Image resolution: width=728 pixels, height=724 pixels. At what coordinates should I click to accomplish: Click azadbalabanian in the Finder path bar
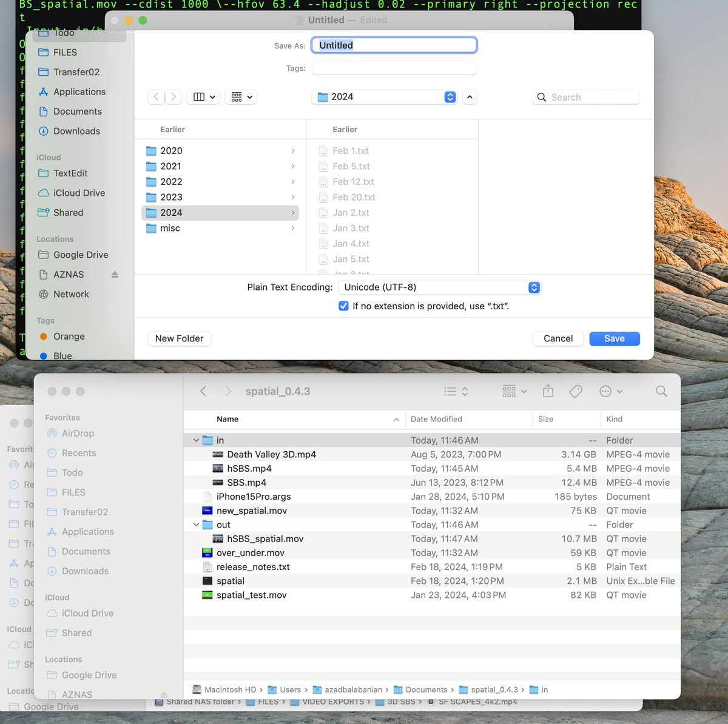[348, 689]
